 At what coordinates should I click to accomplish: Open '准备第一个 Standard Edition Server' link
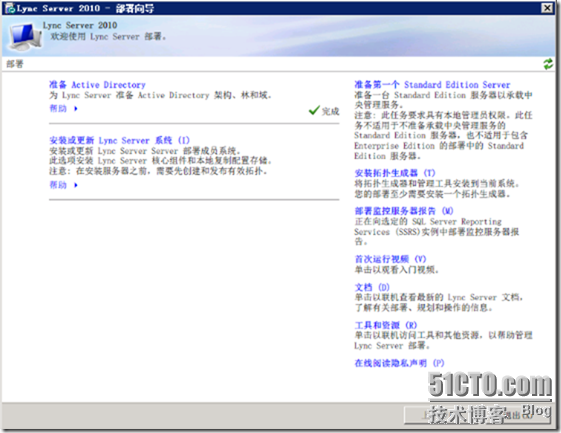432,85
